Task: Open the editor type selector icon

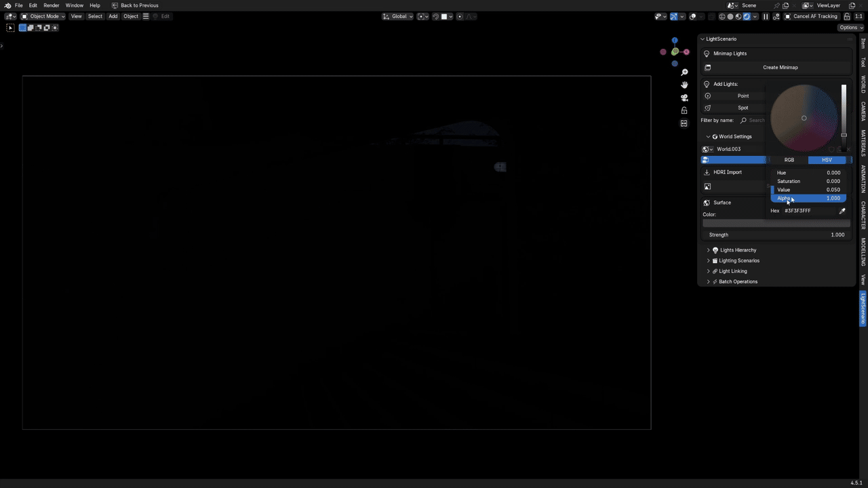Action: pos(11,16)
